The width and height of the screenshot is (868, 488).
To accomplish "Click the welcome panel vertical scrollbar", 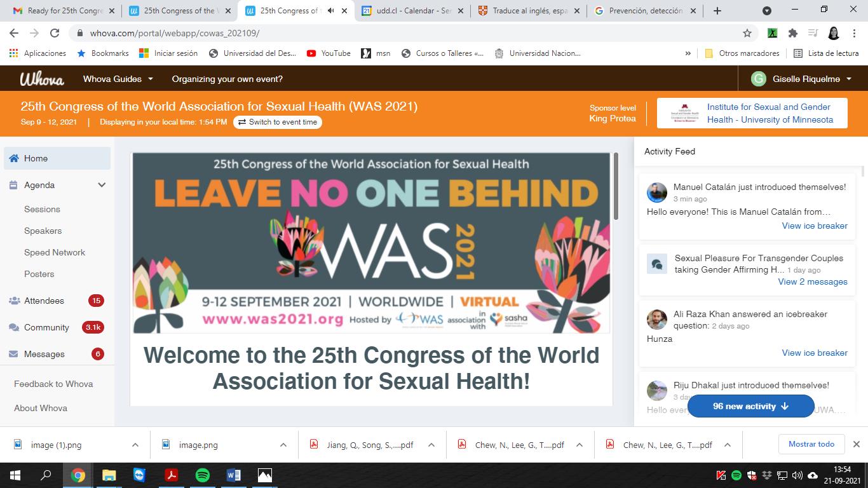I will click(x=615, y=187).
